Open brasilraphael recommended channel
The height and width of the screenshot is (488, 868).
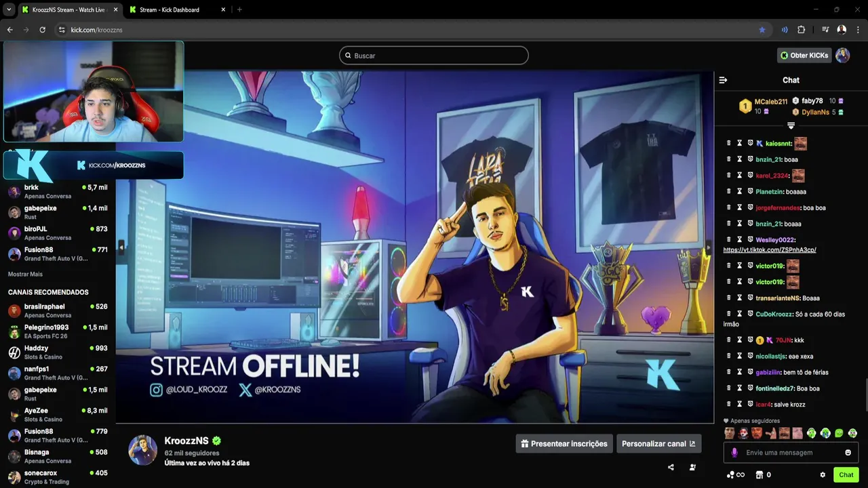point(58,311)
